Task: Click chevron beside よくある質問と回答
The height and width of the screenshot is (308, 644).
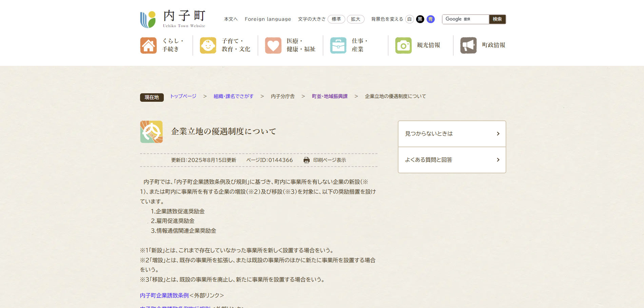Action: [498, 160]
